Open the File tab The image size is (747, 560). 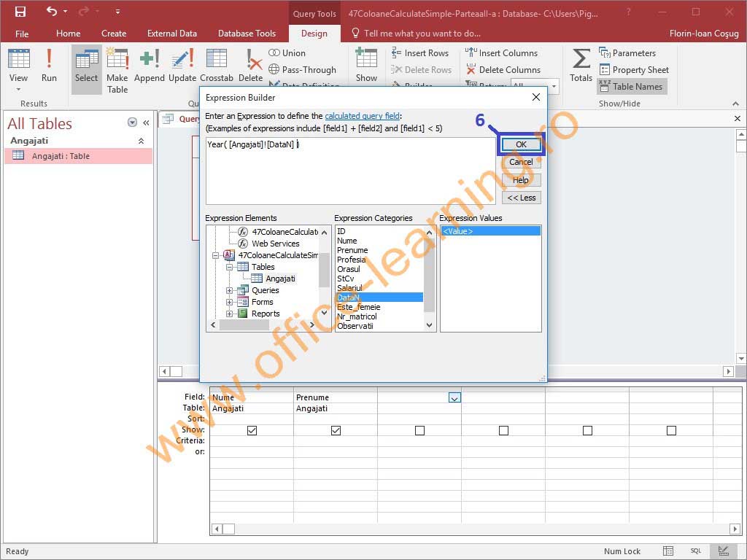[x=22, y=34]
